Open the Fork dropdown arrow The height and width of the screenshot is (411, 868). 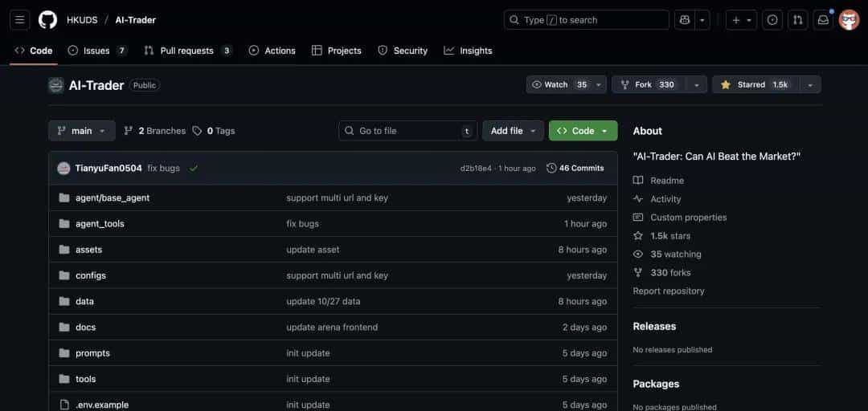point(696,84)
